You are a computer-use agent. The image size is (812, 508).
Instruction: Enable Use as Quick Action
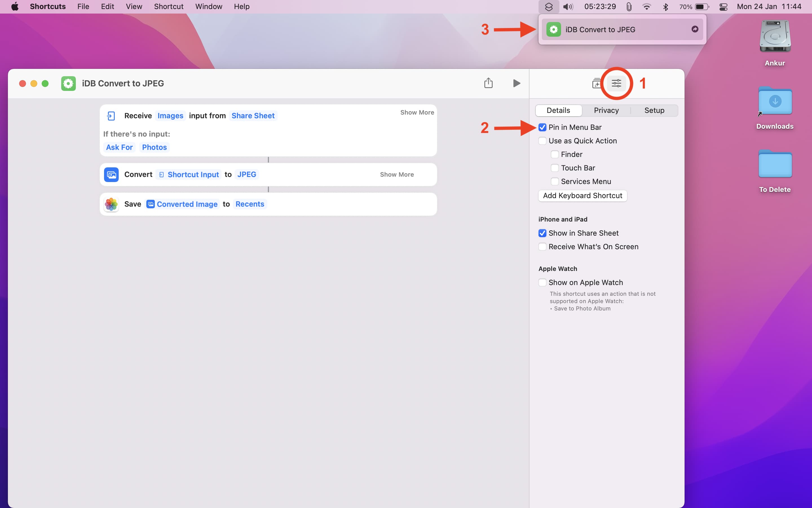(x=542, y=141)
